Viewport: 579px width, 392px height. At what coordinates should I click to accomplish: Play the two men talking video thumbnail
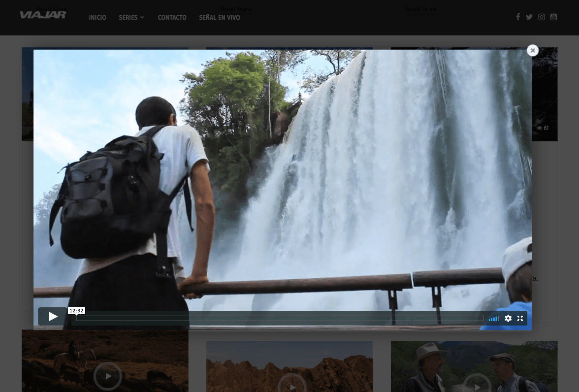476,383
